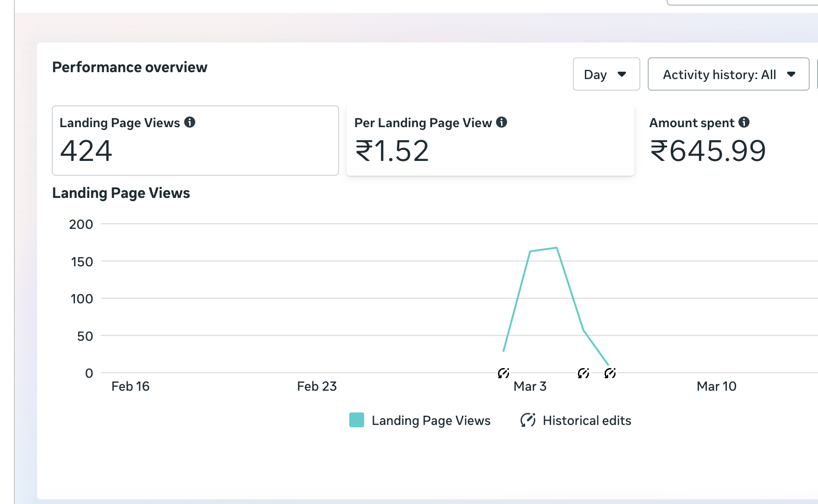The height and width of the screenshot is (504, 818).
Task: Open the historical edit marker left of Mar 3
Action: (503, 373)
